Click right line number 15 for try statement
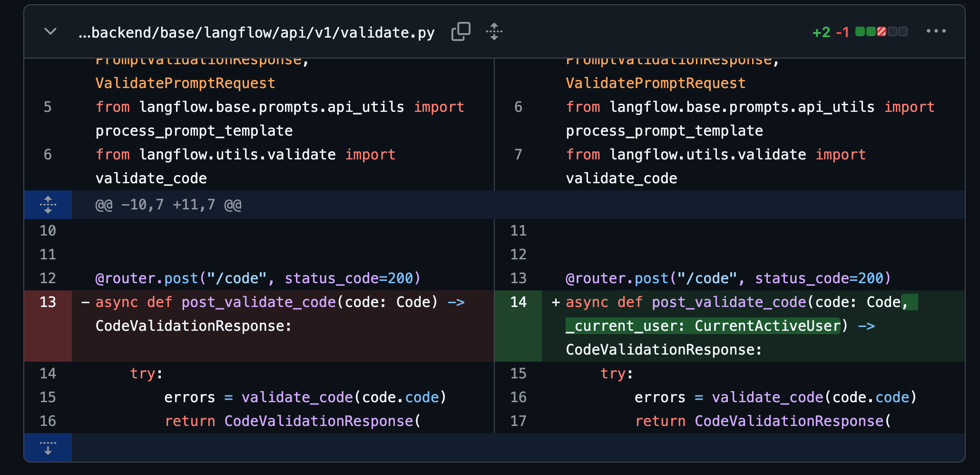This screenshot has height=475, width=980. [518, 374]
